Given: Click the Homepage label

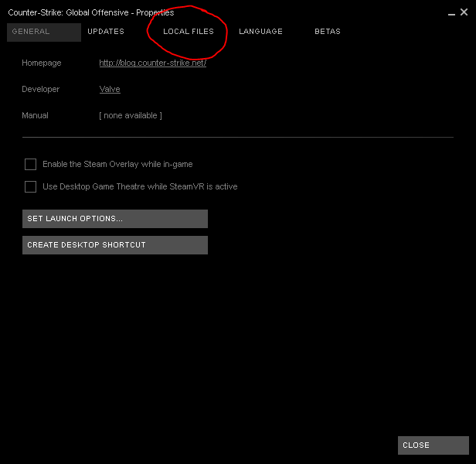Looking at the screenshot, I should [x=42, y=63].
